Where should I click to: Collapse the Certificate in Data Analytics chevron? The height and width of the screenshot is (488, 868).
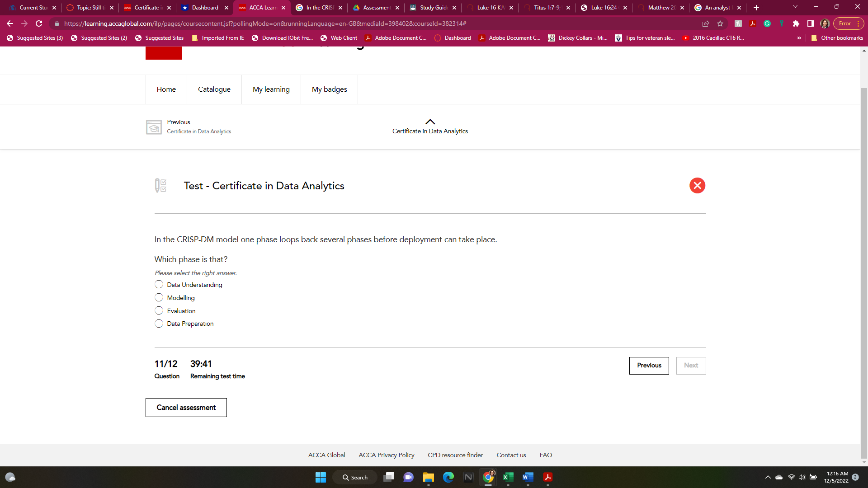point(430,122)
